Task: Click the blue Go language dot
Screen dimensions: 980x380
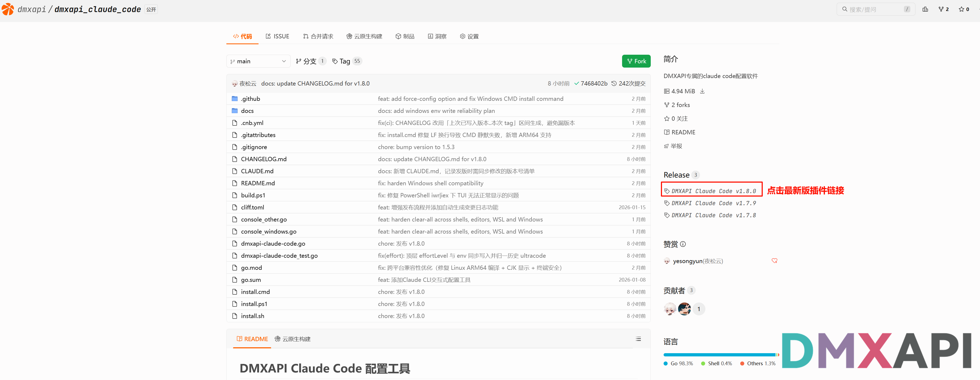Action: [x=666, y=364]
